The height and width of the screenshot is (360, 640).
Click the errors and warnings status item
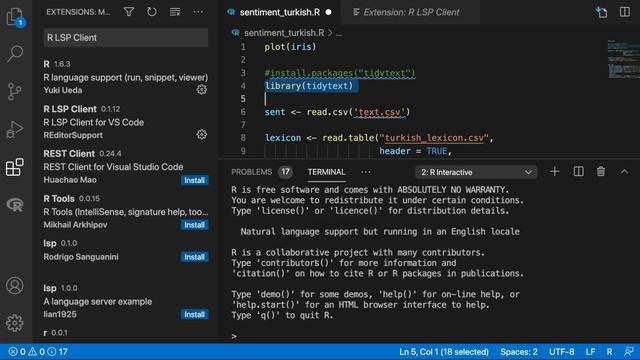(x=38, y=351)
